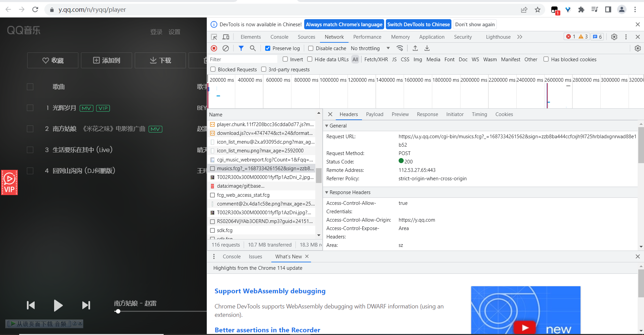
Task: Open DevTools settings gear
Action: click(614, 37)
